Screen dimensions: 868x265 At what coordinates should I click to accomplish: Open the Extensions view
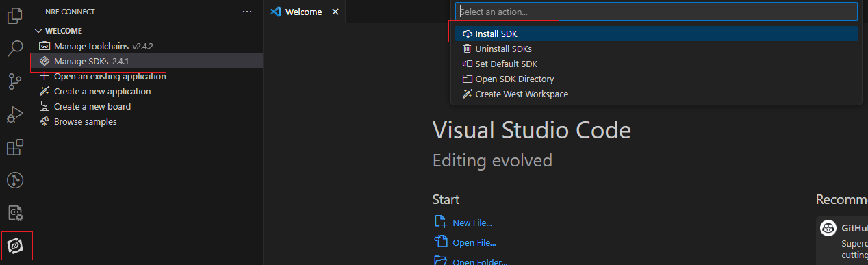(x=15, y=147)
